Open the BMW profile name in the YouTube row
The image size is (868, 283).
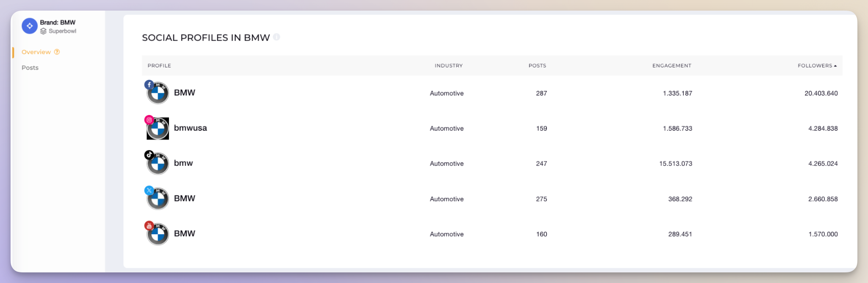[185, 233]
